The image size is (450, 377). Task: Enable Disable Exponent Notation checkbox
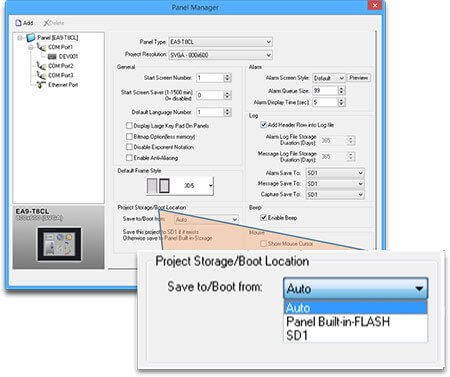coord(129,147)
